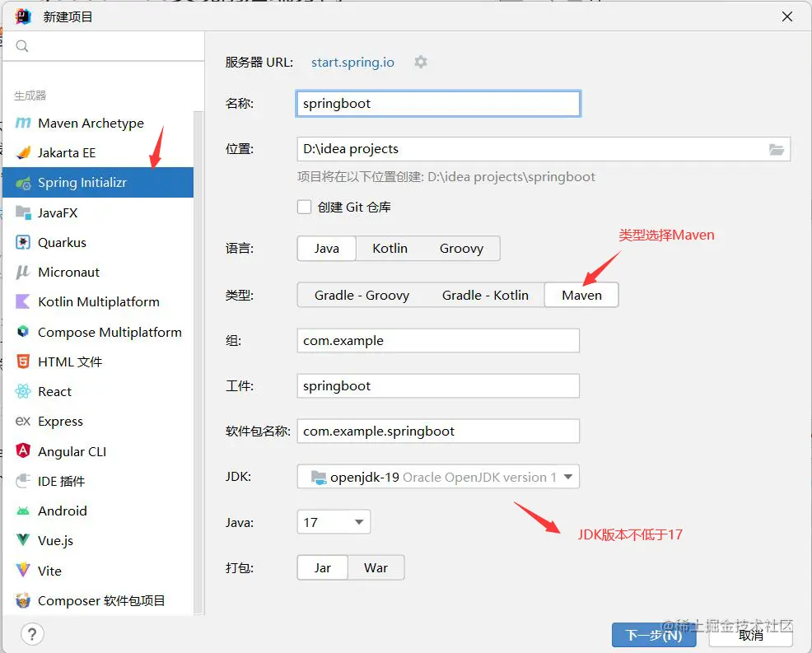Click the Angular CLI shield icon
This screenshot has width=812, height=653.
point(23,450)
